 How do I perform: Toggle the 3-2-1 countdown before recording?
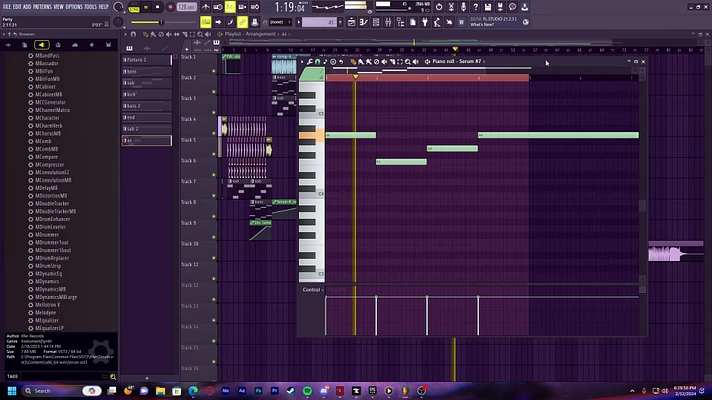click(230, 7)
